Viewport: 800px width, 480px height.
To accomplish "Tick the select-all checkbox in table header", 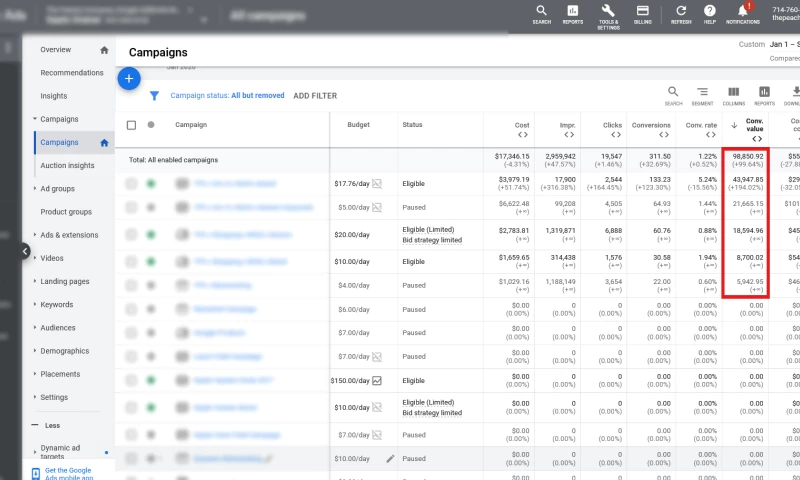I will pyautogui.click(x=131, y=125).
